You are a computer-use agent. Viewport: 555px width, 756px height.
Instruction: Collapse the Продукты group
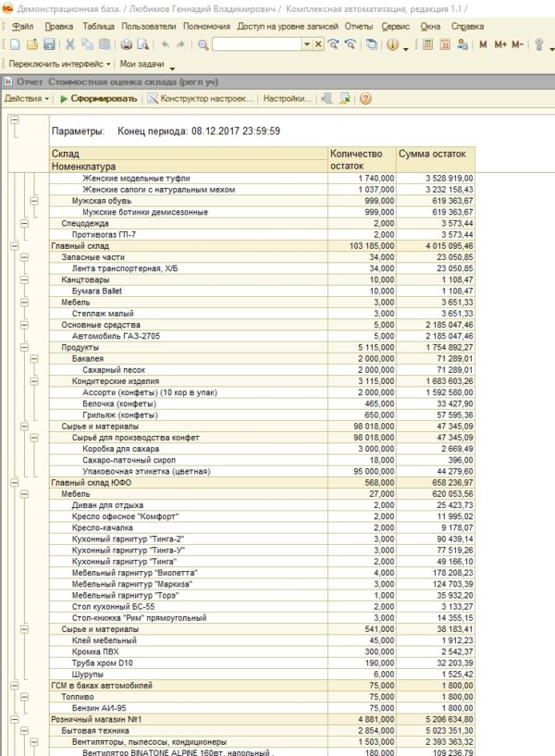[24, 347]
